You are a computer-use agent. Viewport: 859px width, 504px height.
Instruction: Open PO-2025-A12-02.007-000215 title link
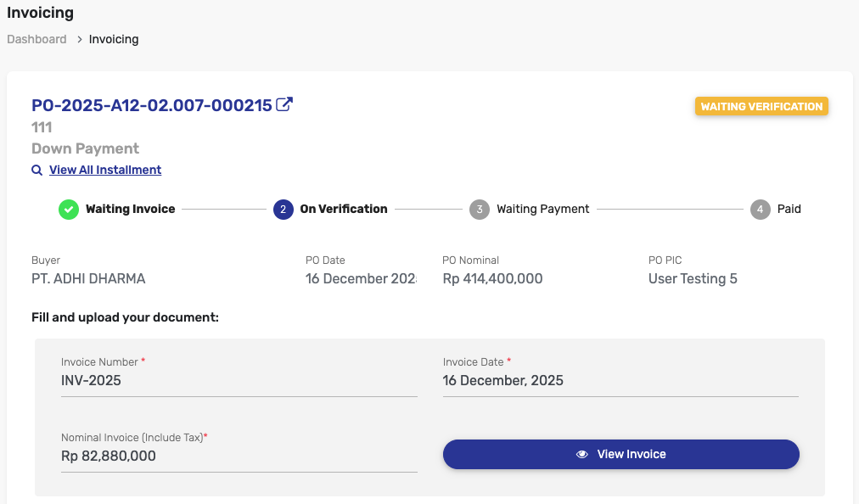tap(152, 105)
